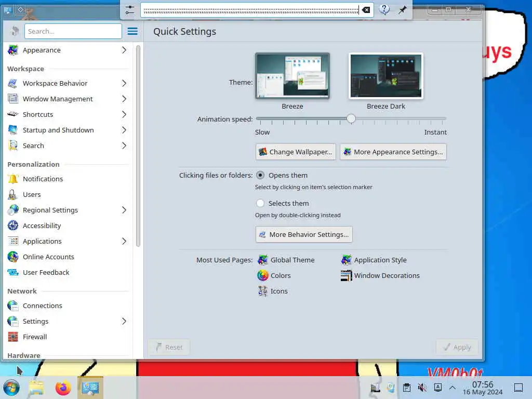Open Startup and Shutdown icon
Screen dimensions: 532x399
click(13, 130)
